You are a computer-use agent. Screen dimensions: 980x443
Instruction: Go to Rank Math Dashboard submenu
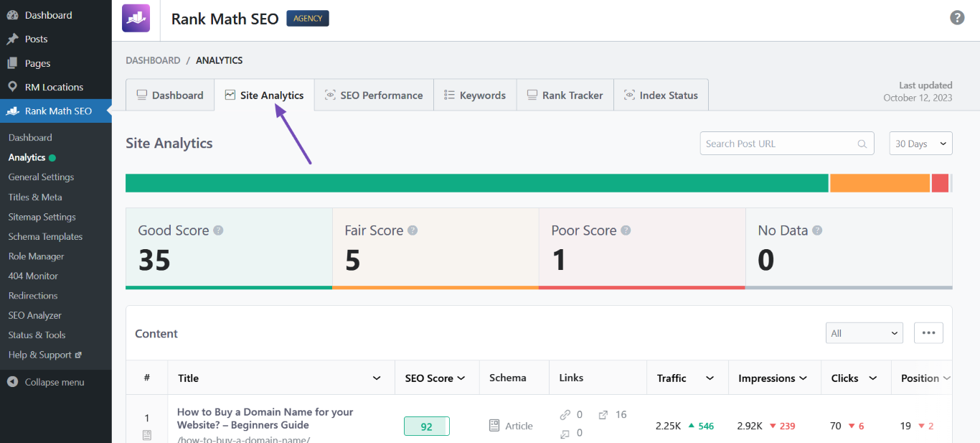(30, 137)
